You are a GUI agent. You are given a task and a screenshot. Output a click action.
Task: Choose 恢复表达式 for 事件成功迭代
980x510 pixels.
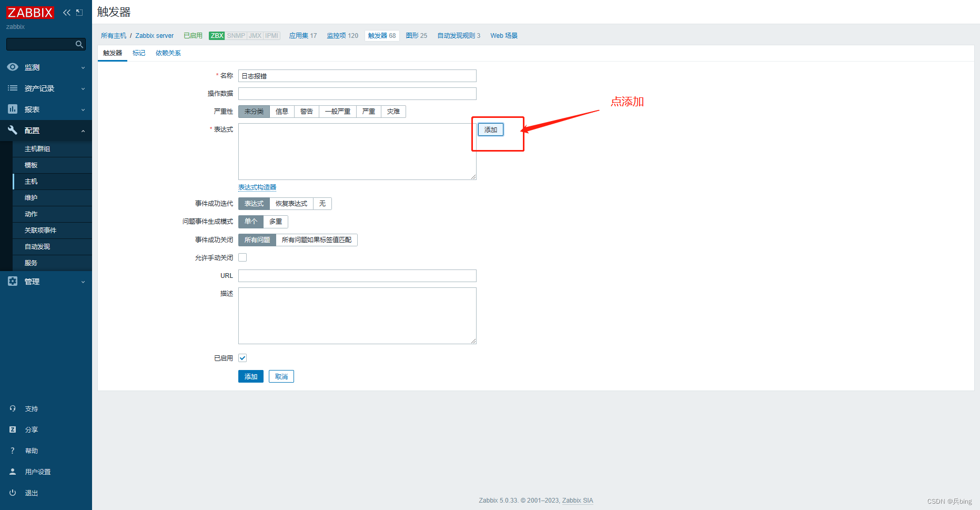291,204
